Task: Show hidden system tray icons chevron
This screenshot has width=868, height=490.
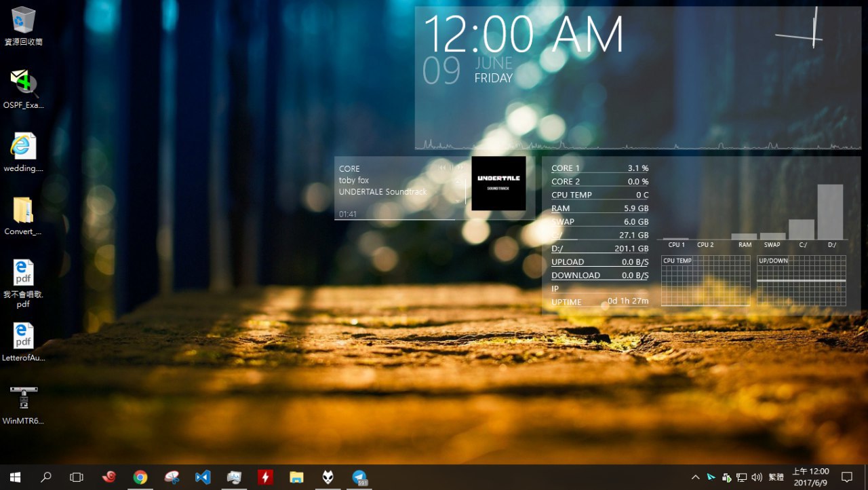Action: pyautogui.click(x=695, y=477)
